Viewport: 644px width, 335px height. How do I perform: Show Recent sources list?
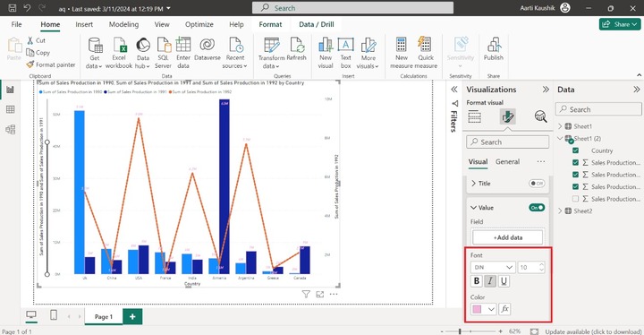coord(235,53)
